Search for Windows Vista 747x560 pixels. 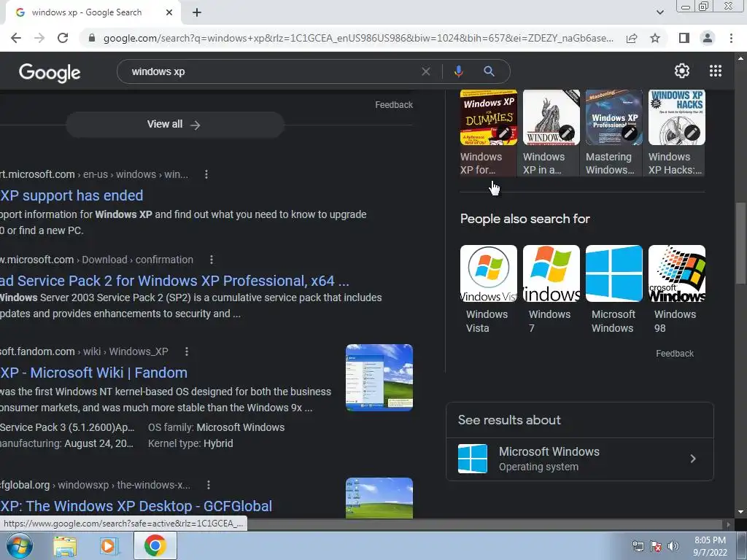488,290
